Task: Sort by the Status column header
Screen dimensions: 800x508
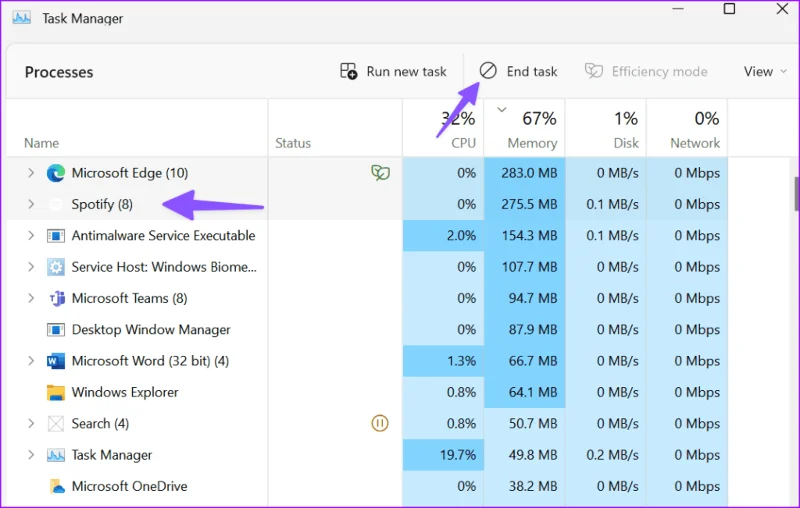Action: click(x=293, y=143)
